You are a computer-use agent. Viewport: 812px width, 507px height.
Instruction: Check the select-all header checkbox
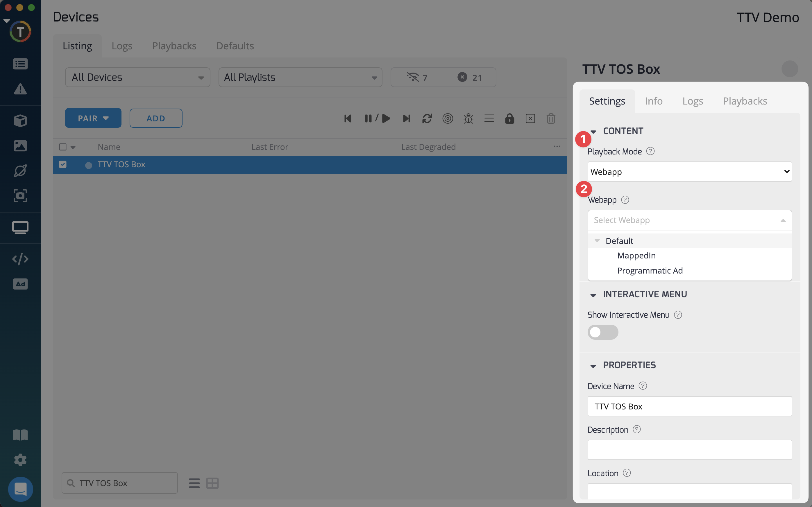click(x=62, y=147)
